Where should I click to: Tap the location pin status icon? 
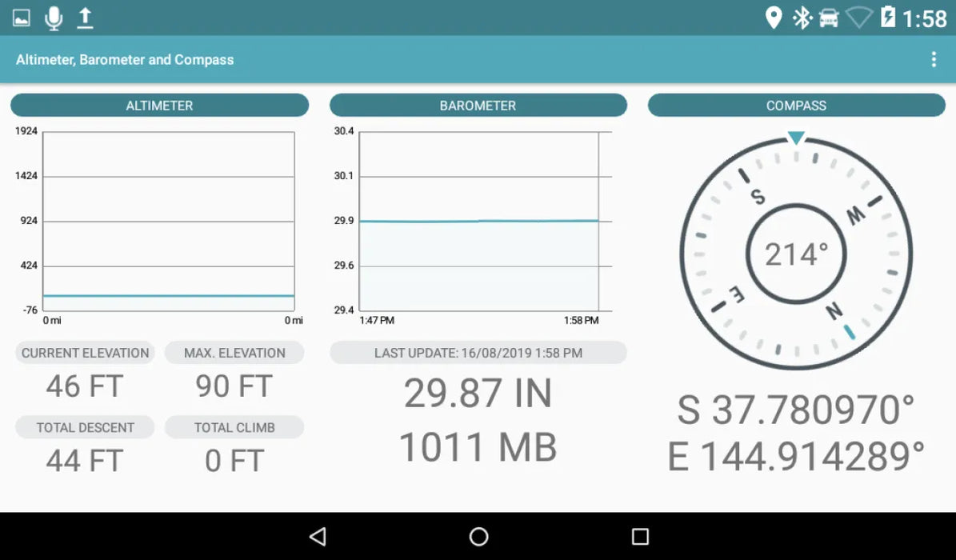click(773, 18)
